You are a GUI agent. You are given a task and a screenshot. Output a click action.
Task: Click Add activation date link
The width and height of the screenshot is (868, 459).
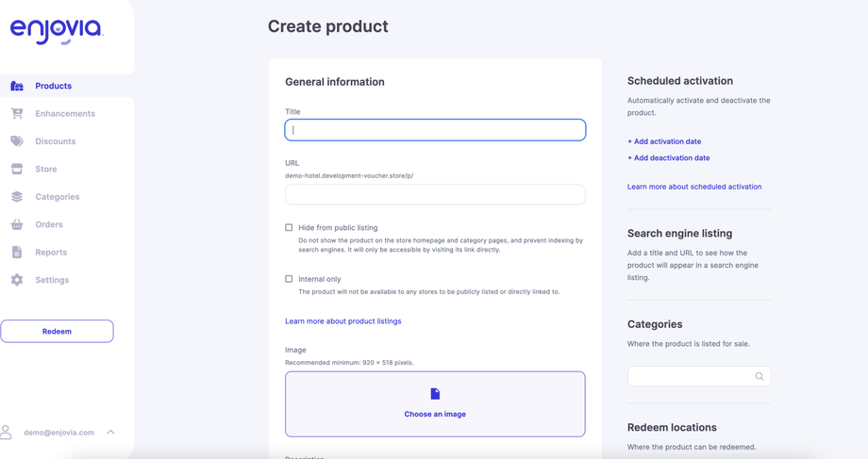(664, 141)
